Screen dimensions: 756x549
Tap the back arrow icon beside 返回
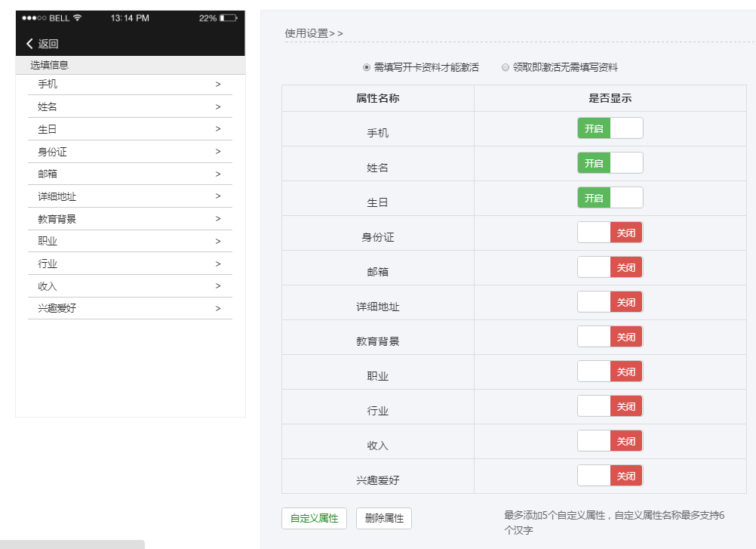point(29,43)
